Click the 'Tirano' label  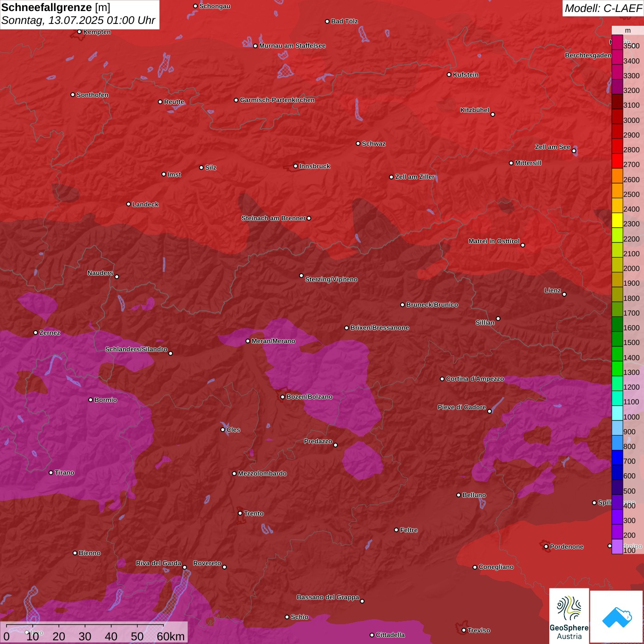[x=64, y=473]
